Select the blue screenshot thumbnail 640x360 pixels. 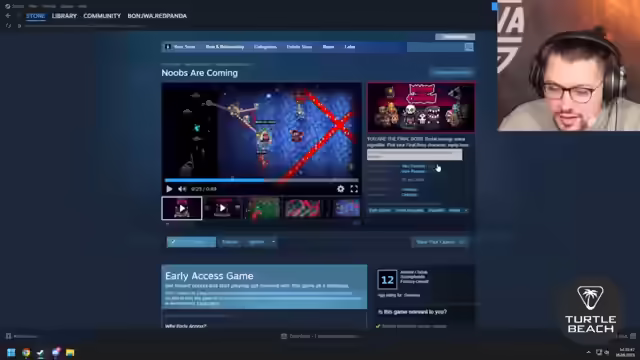(346, 208)
